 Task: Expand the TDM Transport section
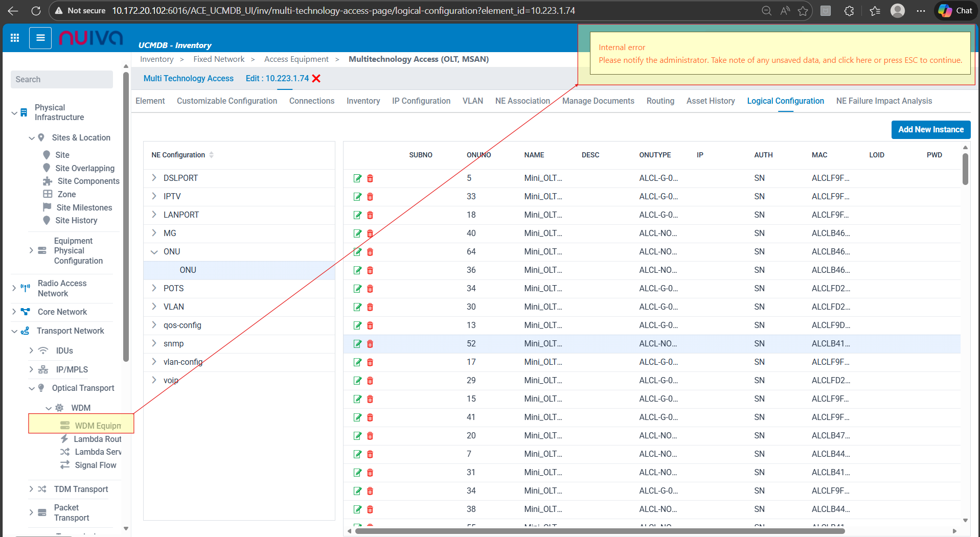click(x=31, y=489)
